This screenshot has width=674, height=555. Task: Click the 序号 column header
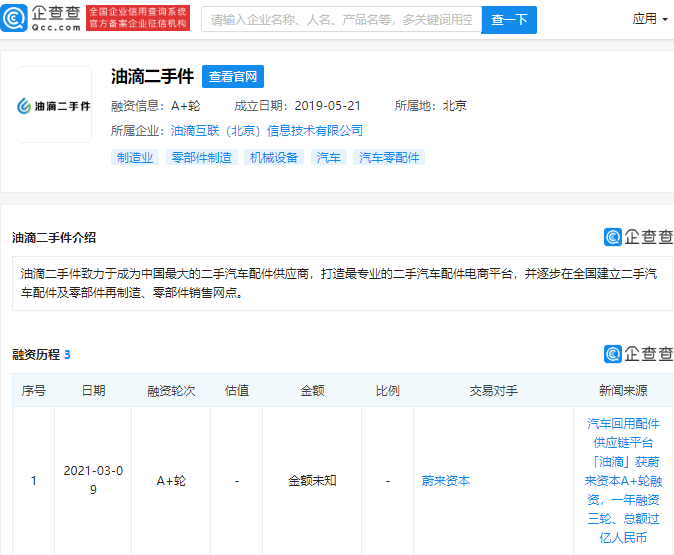34,390
